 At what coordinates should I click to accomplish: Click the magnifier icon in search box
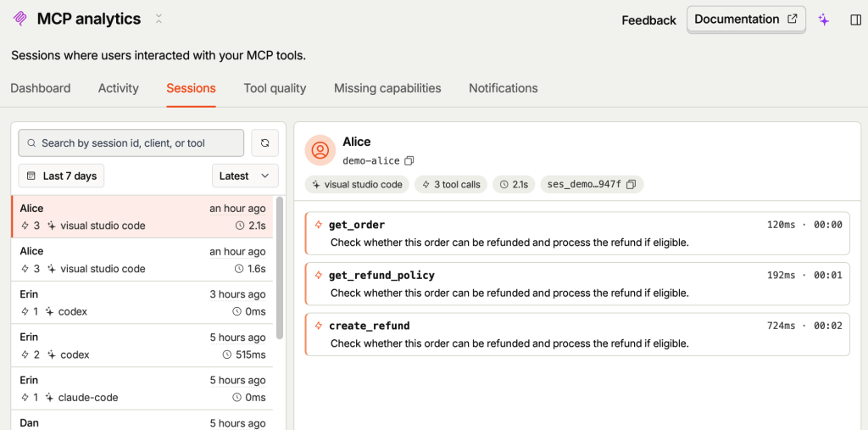click(32, 143)
